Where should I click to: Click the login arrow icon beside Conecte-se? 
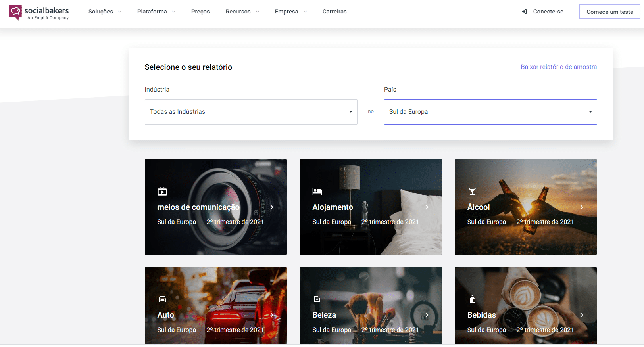click(x=525, y=12)
